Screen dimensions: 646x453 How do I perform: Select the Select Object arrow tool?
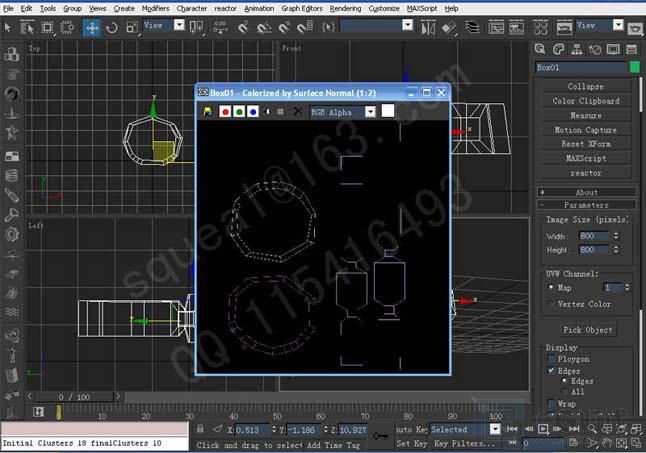pos(7,28)
